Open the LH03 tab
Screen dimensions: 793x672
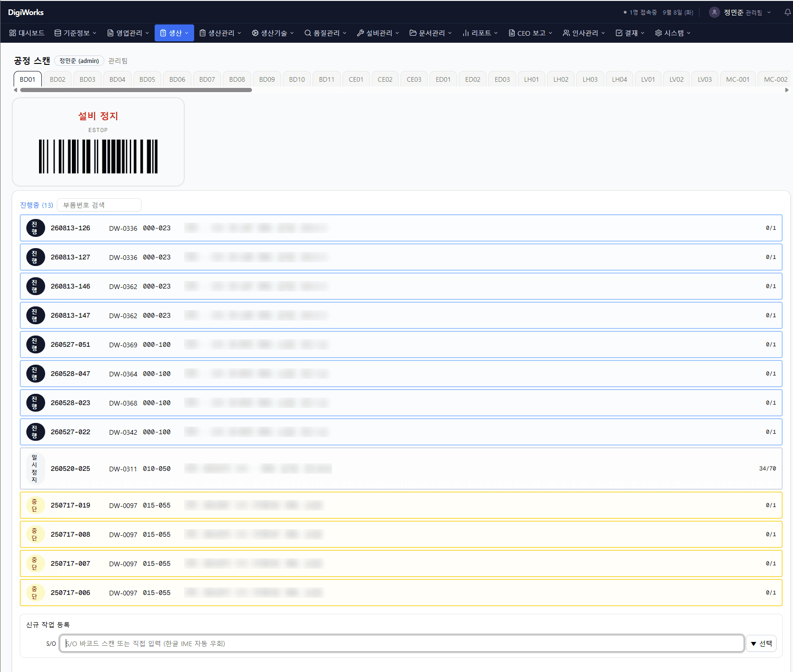click(590, 79)
